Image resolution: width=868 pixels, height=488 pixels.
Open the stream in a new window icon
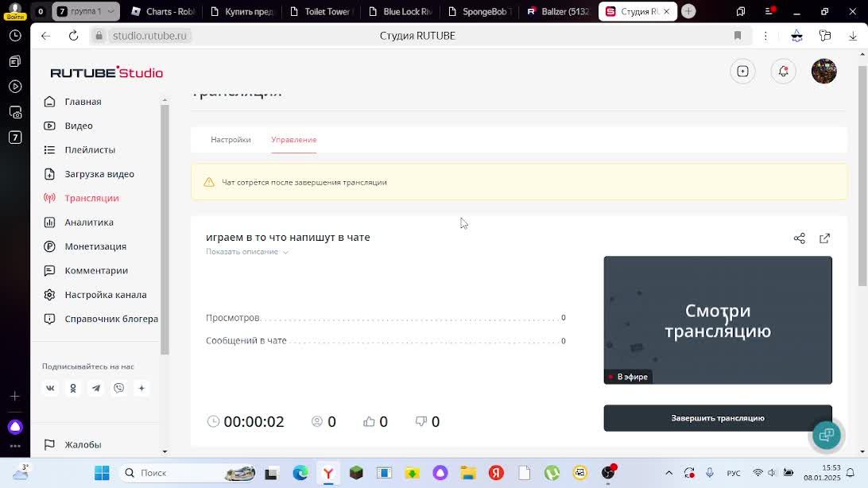click(825, 238)
